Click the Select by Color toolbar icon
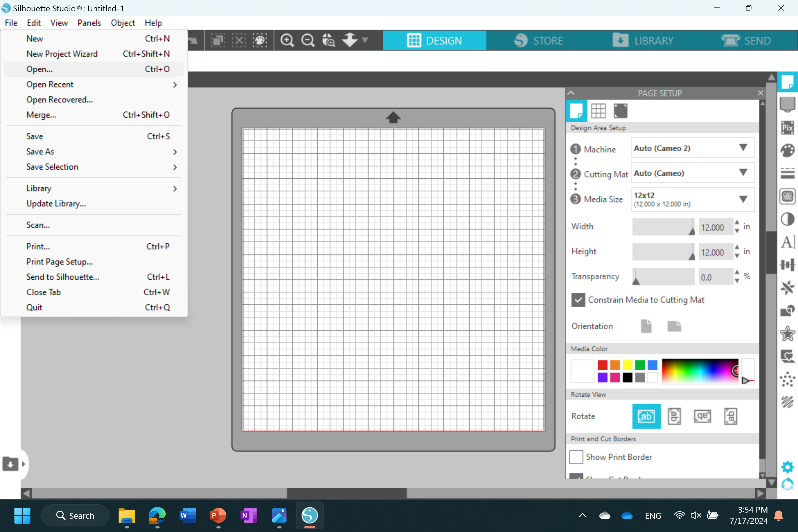Viewport: 798px width, 532px height. [x=260, y=40]
